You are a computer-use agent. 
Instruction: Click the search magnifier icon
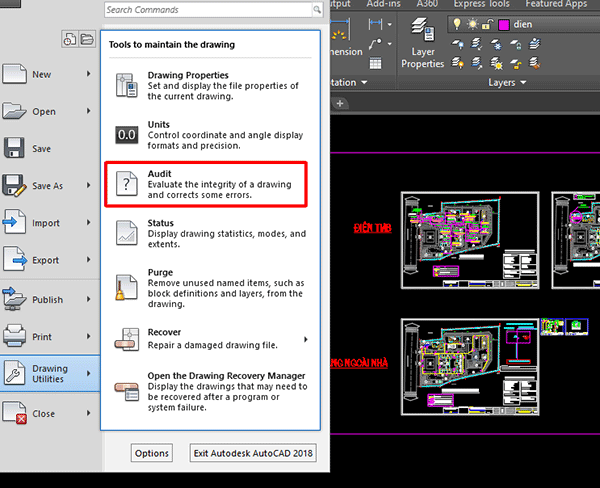317,10
